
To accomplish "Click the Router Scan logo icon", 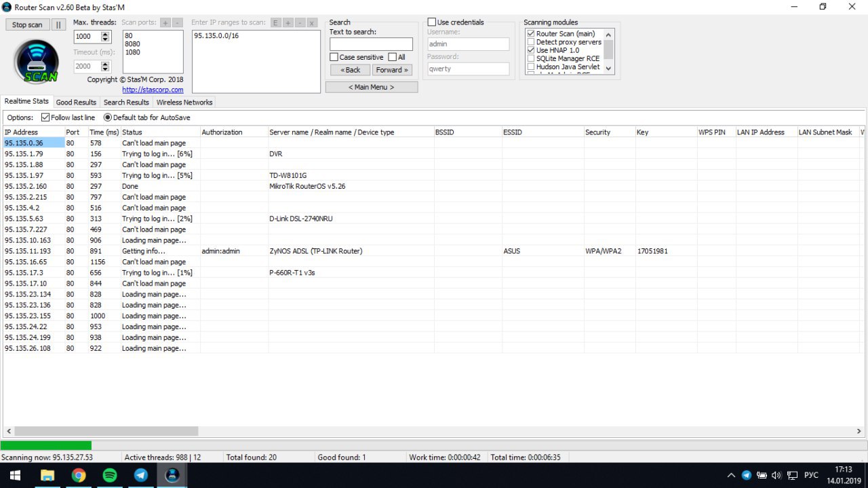I will 37,62.
